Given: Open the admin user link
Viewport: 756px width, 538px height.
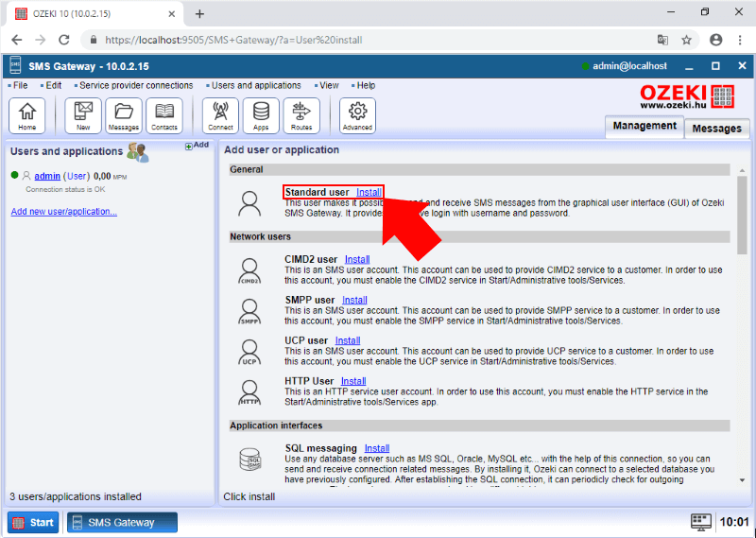Looking at the screenshot, I should [47, 176].
